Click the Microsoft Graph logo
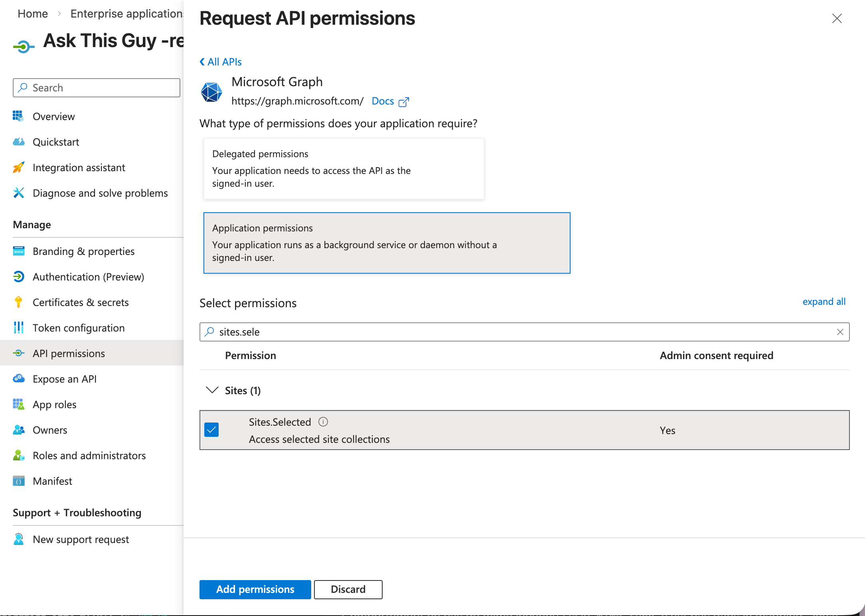Image resolution: width=865 pixels, height=616 pixels. [x=211, y=91]
